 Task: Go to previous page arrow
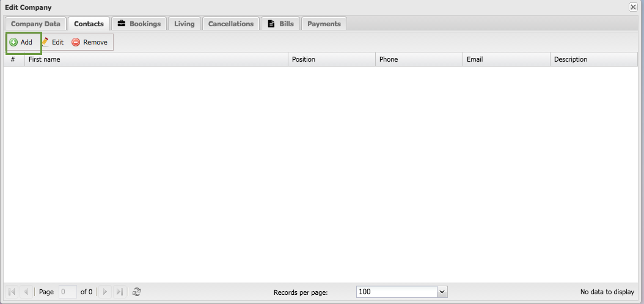tap(26, 292)
